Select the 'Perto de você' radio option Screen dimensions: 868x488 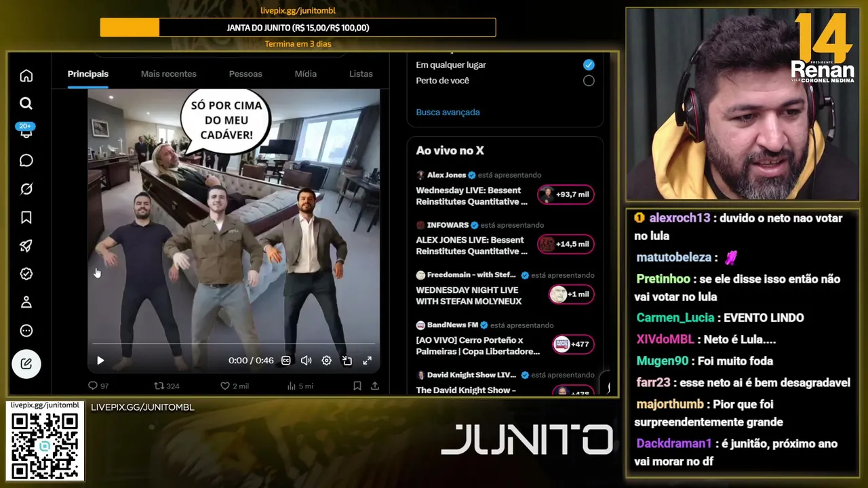589,81
